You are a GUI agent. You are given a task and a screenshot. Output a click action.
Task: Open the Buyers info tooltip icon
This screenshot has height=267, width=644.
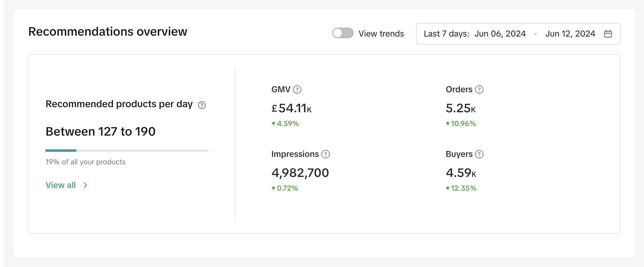coord(479,154)
